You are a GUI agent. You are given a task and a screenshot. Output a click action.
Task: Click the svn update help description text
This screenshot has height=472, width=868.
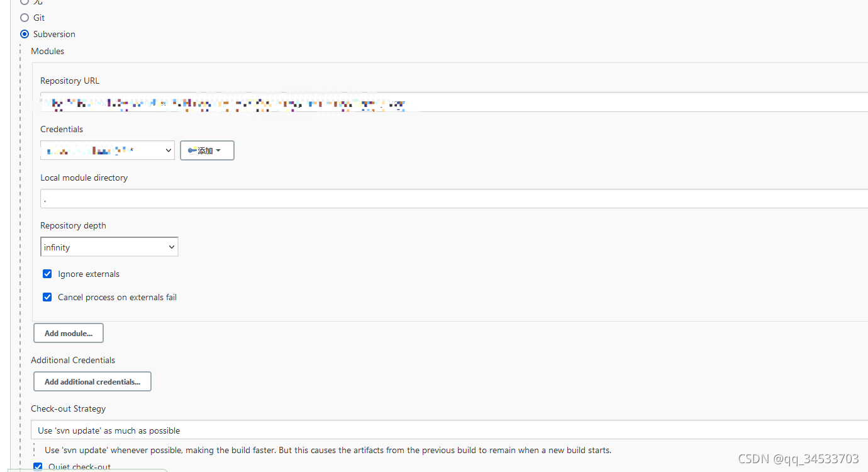point(328,450)
